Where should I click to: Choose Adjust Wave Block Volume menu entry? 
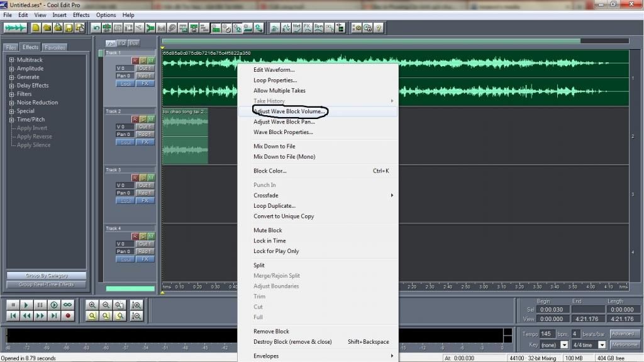point(289,111)
